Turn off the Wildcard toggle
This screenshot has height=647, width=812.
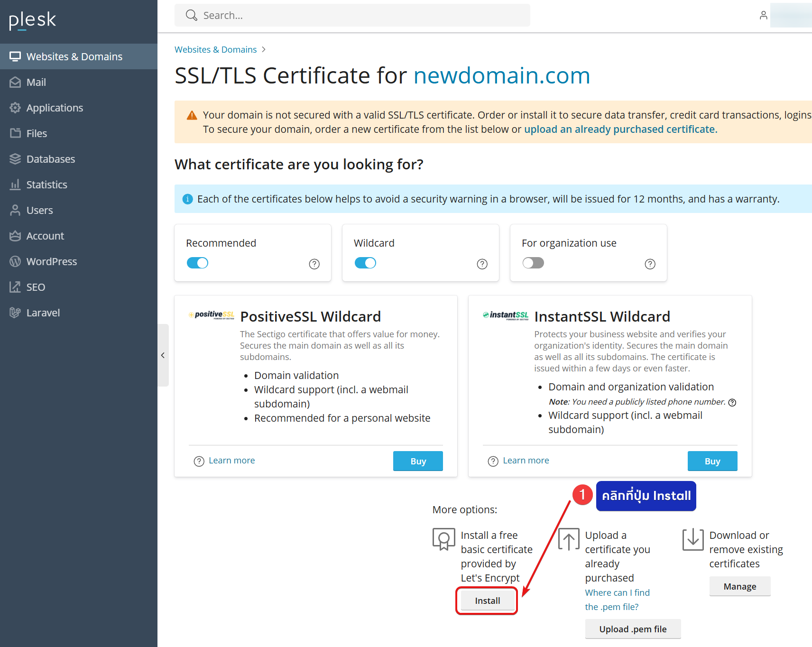pyautogui.click(x=365, y=263)
